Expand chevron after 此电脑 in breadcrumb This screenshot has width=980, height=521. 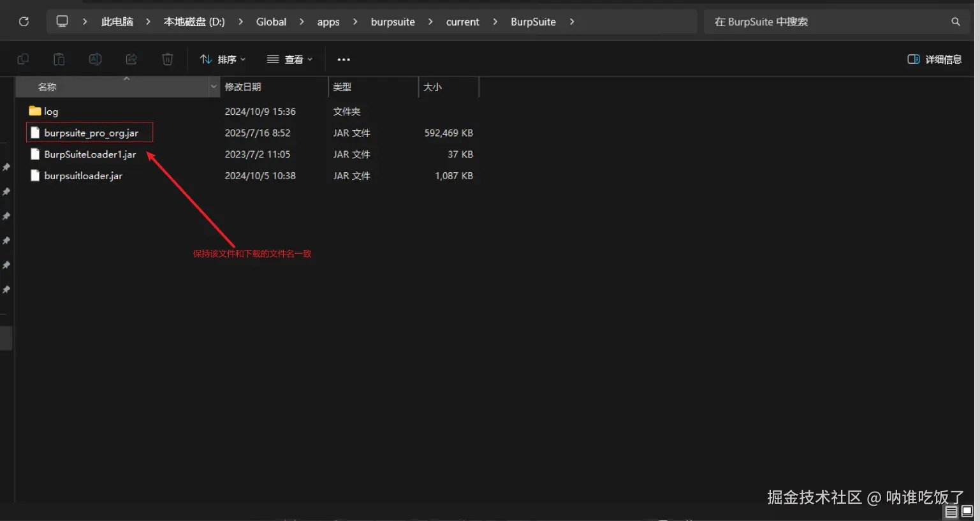148,22
